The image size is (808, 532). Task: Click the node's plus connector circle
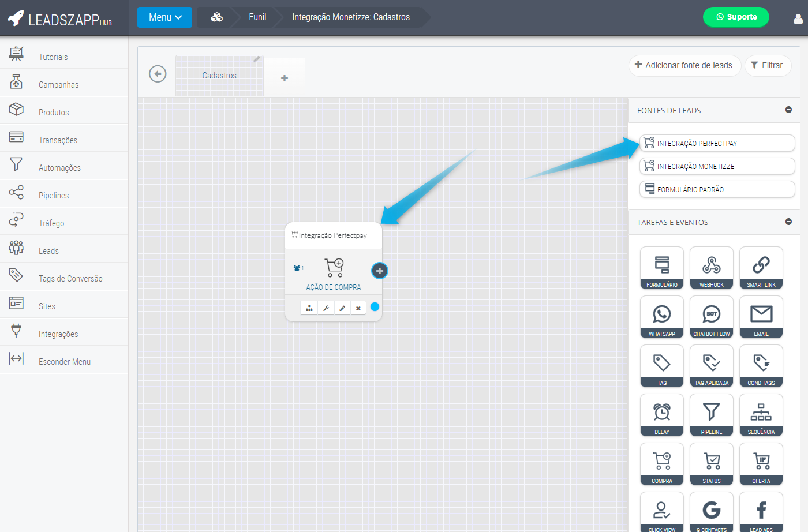tap(379, 271)
